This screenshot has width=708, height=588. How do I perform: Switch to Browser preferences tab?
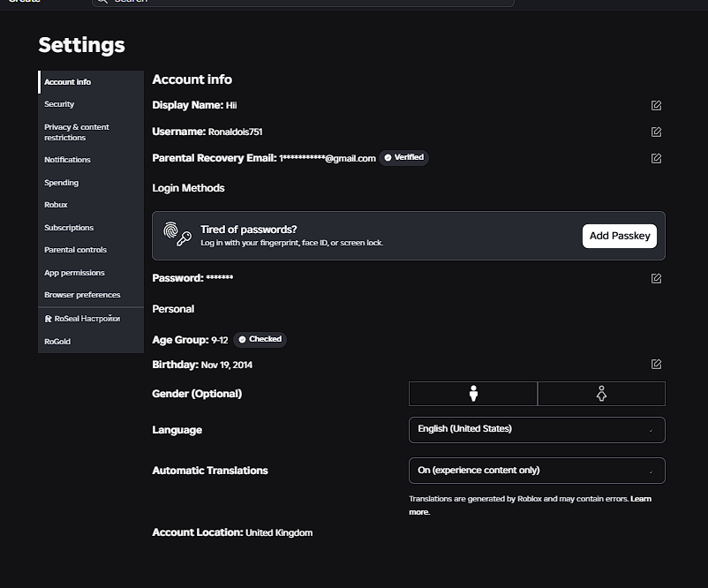[91, 295]
